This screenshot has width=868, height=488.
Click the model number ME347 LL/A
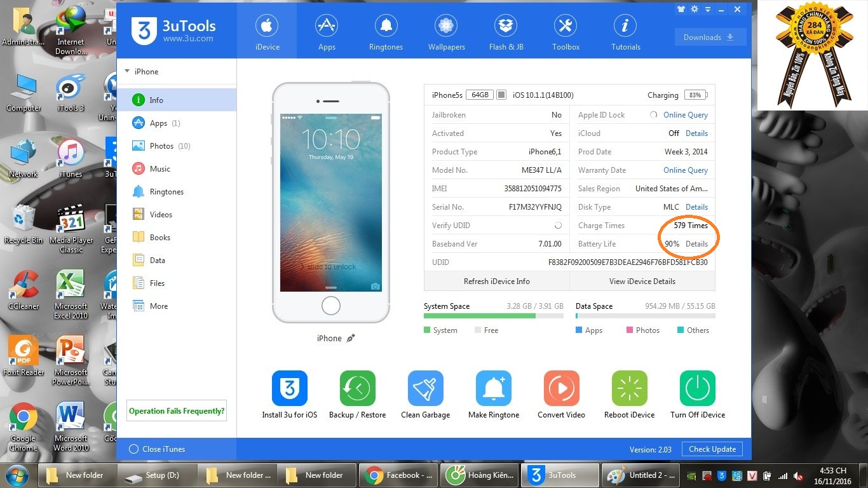(541, 170)
